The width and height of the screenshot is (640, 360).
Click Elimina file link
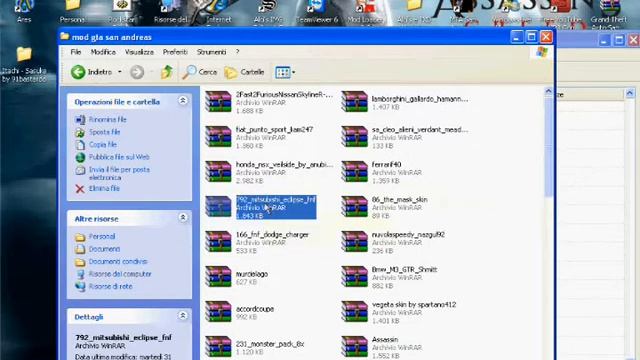pos(104,189)
